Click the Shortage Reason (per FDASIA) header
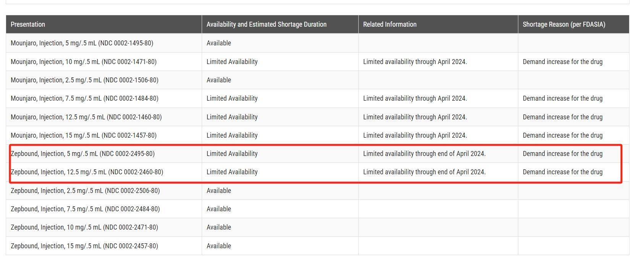This screenshot has height=270, width=644. [564, 24]
